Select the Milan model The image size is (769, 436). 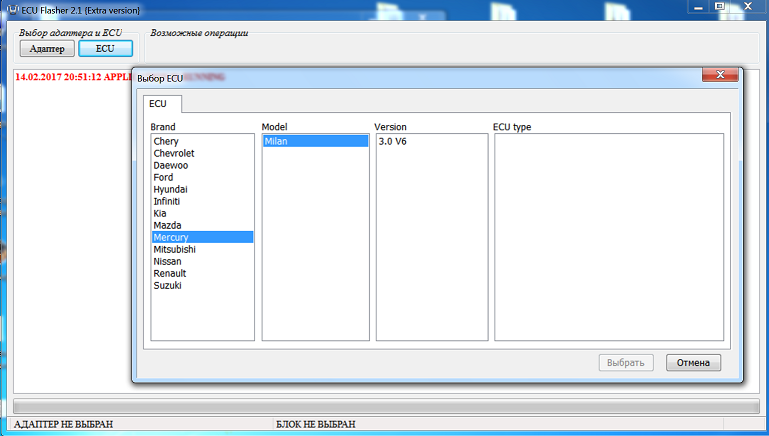coord(315,141)
